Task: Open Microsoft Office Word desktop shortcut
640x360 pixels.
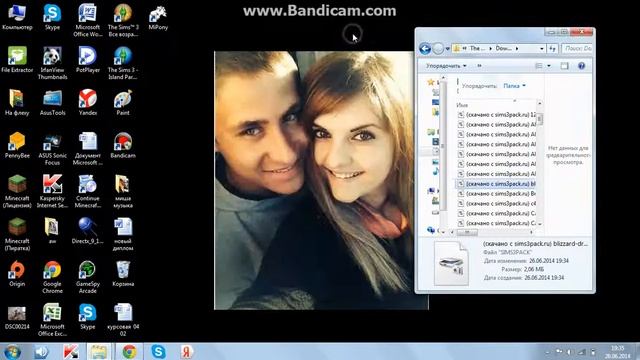Action: coord(87,20)
